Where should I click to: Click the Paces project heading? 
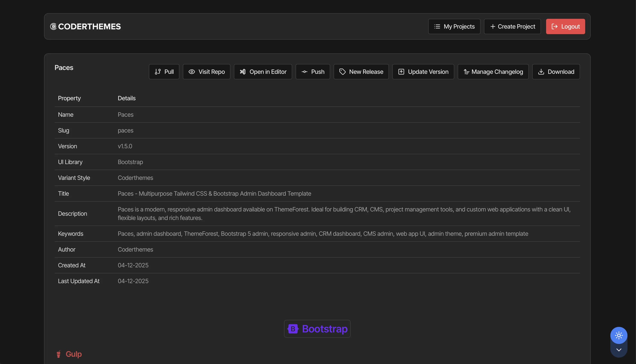click(64, 68)
